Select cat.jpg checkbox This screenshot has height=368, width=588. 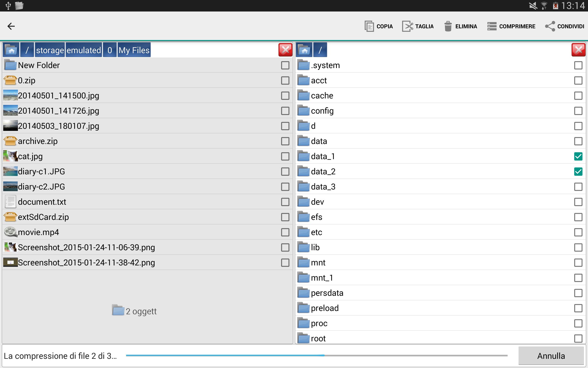[x=285, y=156]
